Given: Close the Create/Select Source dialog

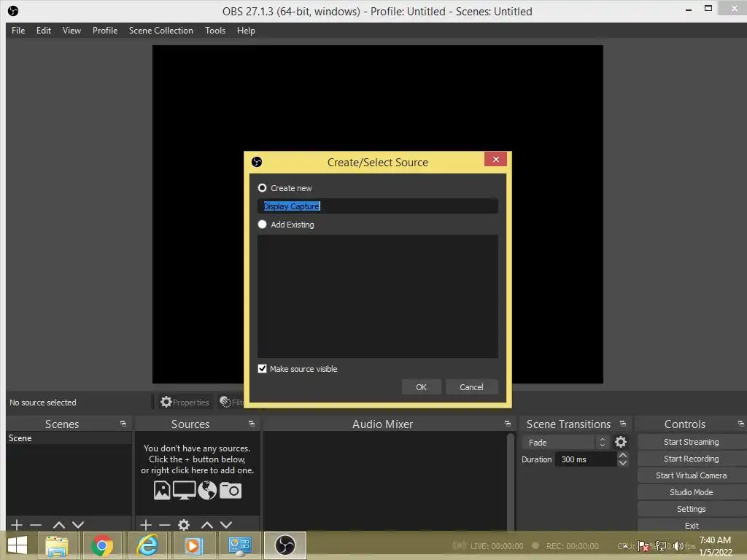Looking at the screenshot, I should point(495,159).
